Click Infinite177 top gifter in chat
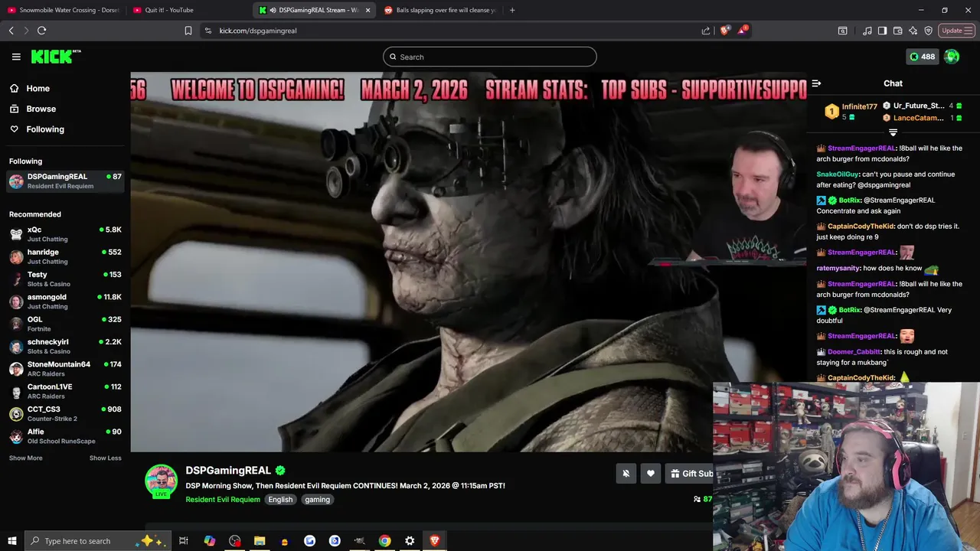 point(859,106)
